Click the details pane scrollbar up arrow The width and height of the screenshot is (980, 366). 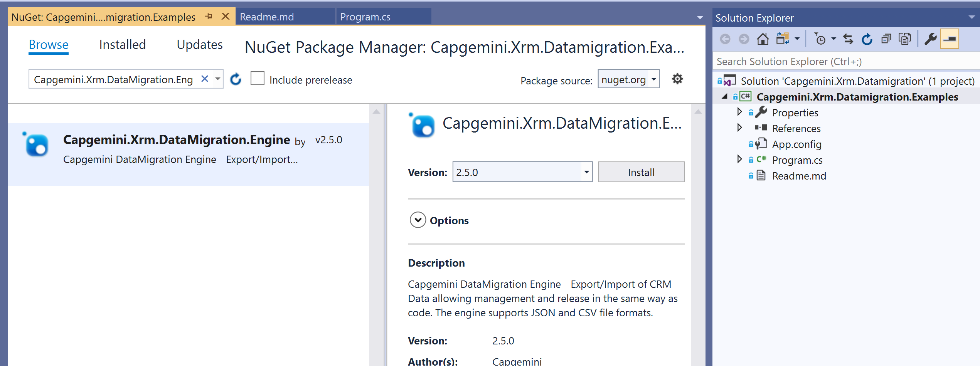(698, 111)
